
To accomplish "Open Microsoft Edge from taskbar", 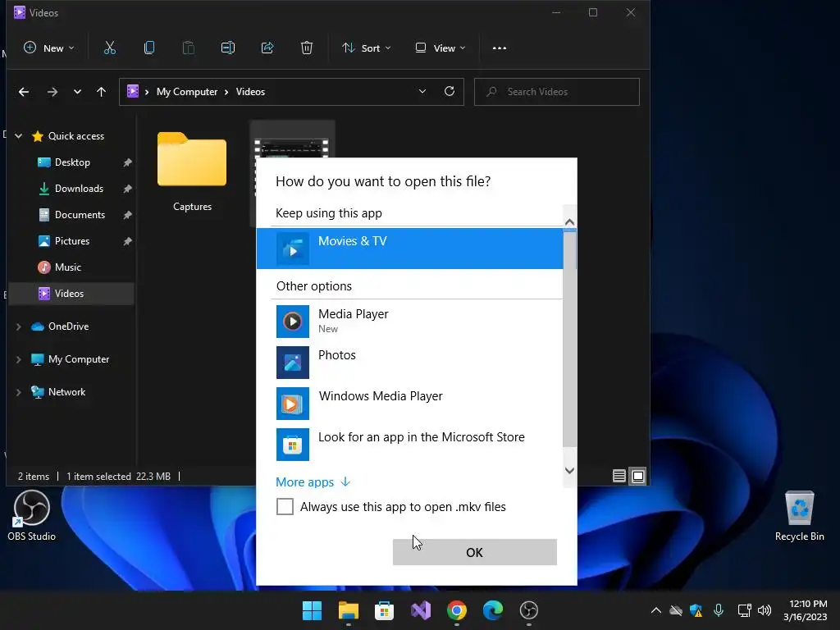I will click(493, 610).
